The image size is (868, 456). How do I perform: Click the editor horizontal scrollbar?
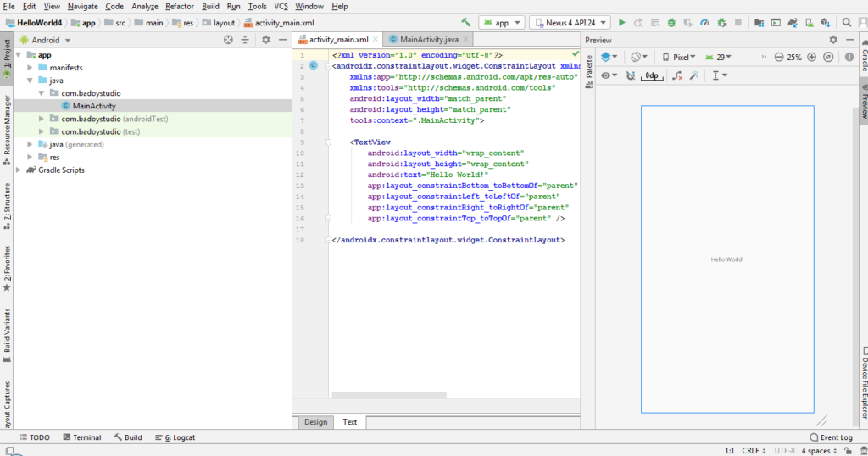(x=389, y=395)
